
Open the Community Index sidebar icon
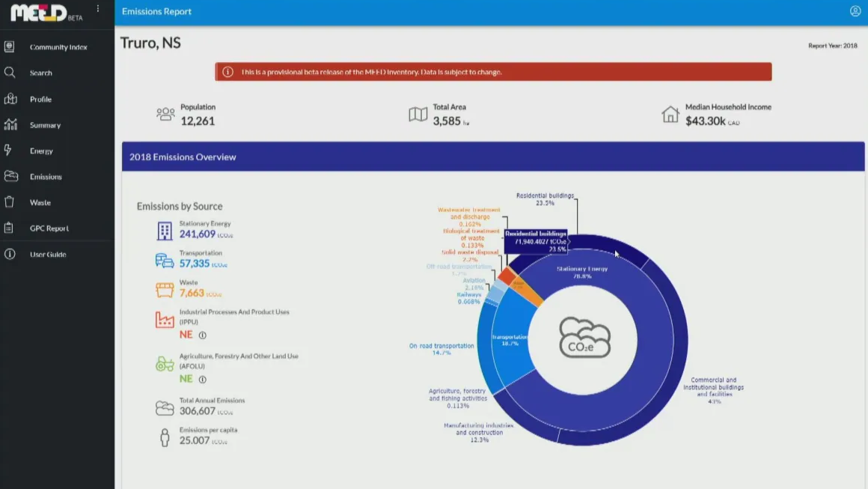10,47
